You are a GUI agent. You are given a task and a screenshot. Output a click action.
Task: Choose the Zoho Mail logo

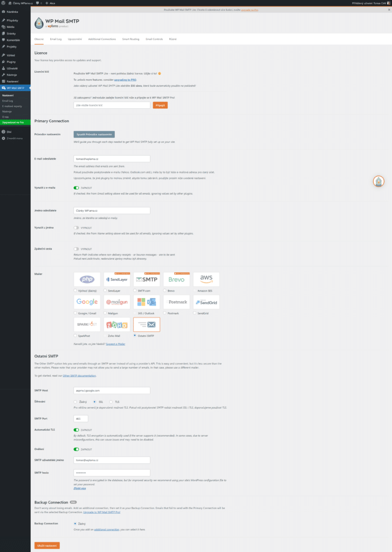click(x=117, y=325)
